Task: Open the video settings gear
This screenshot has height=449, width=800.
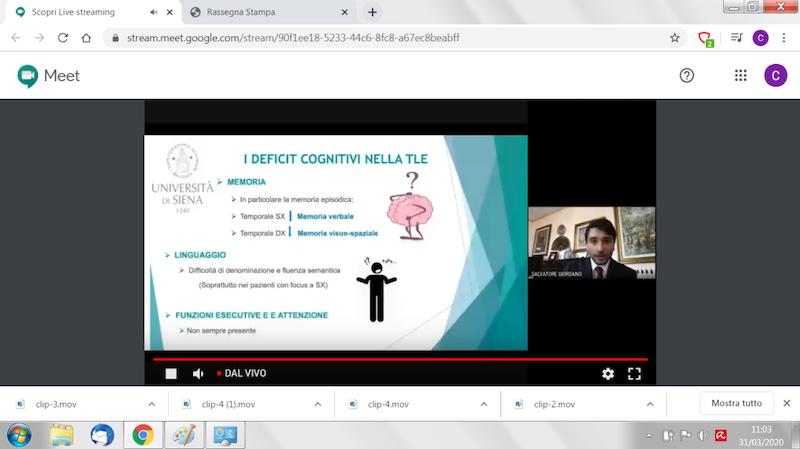Action: (x=608, y=374)
